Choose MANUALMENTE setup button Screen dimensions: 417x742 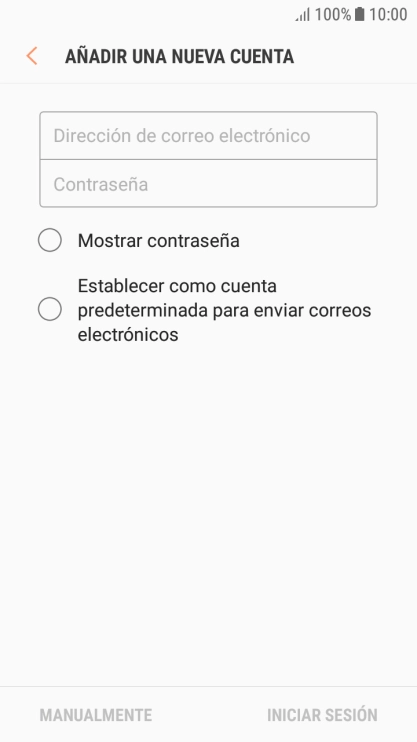[x=96, y=715]
